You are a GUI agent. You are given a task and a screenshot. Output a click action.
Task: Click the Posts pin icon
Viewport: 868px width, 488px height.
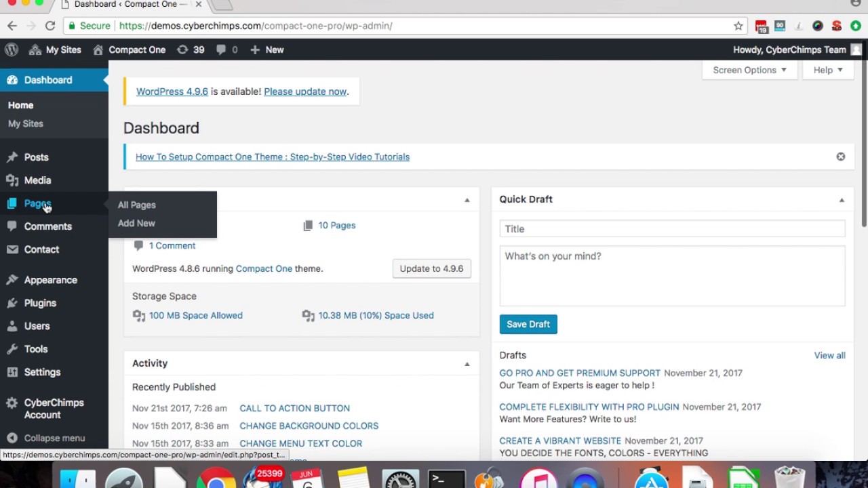12,157
